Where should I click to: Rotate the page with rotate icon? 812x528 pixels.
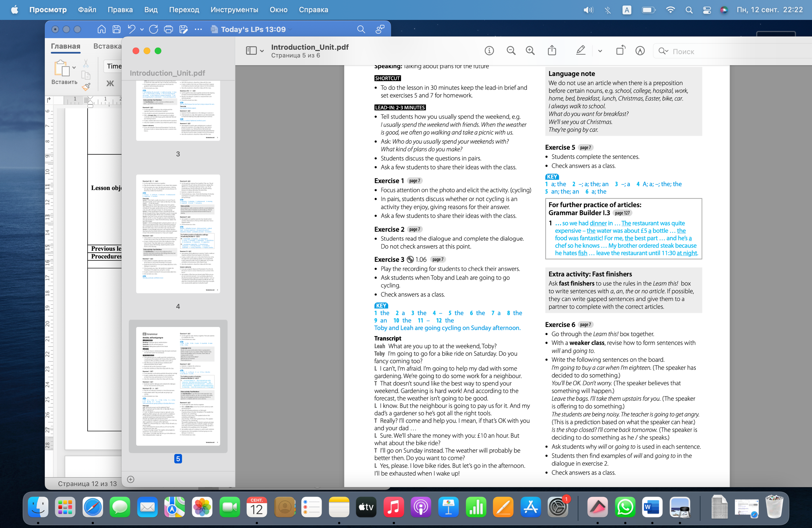click(620, 51)
